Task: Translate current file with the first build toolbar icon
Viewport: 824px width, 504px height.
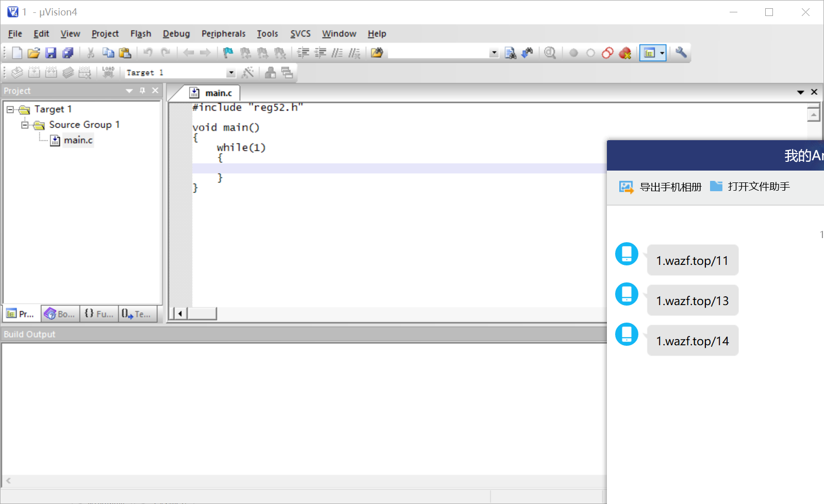Action: point(17,72)
